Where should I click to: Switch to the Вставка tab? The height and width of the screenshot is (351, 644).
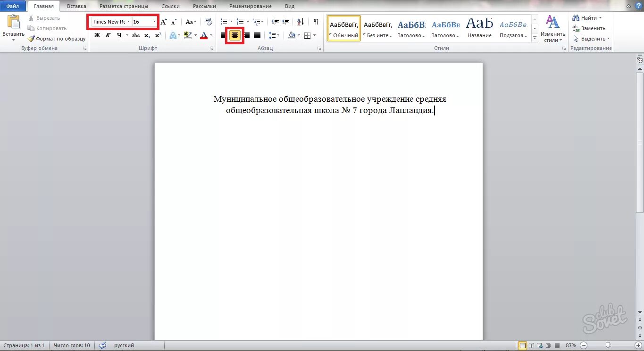(x=76, y=6)
